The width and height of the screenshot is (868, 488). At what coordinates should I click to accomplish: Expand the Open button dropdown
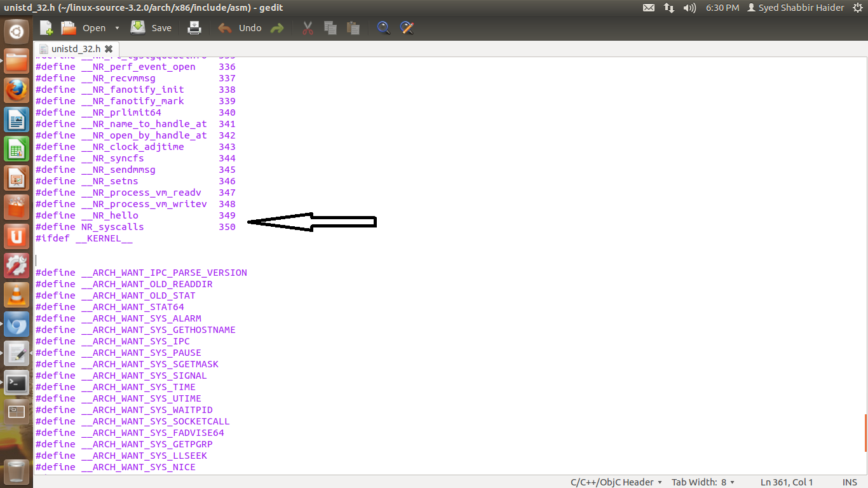(118, 27)
